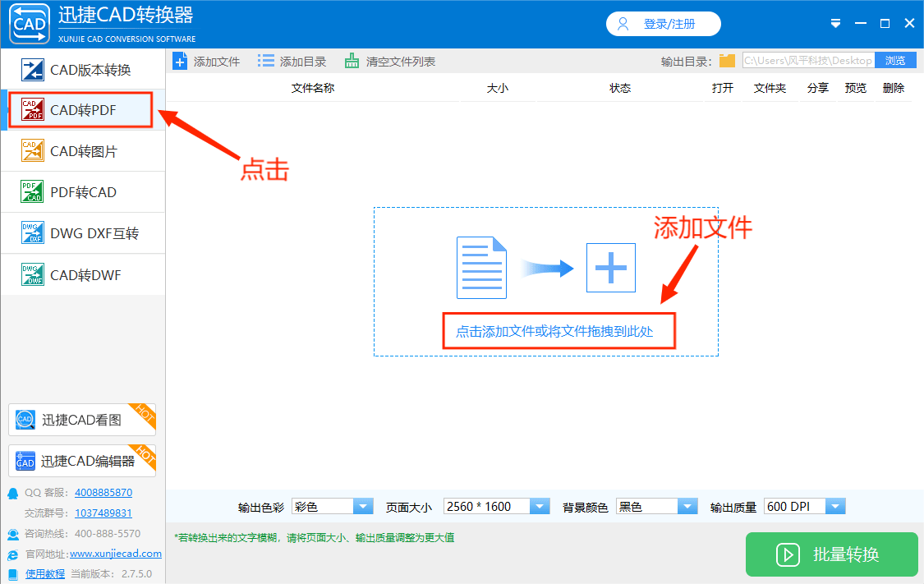The image size is (924, 584).
Task: Click the Xunjie CAD logo in title bar
Action: 30,24
